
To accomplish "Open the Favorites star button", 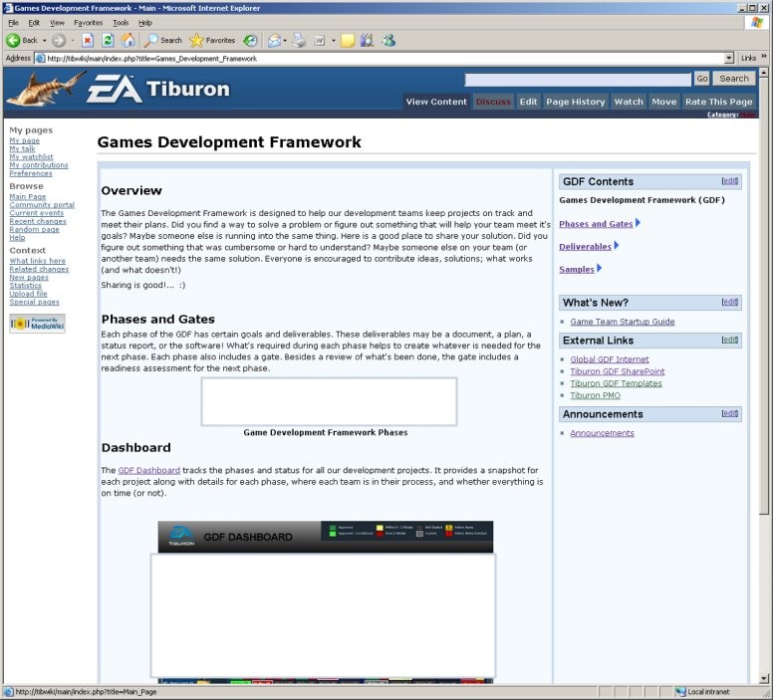I will [212, 41].
